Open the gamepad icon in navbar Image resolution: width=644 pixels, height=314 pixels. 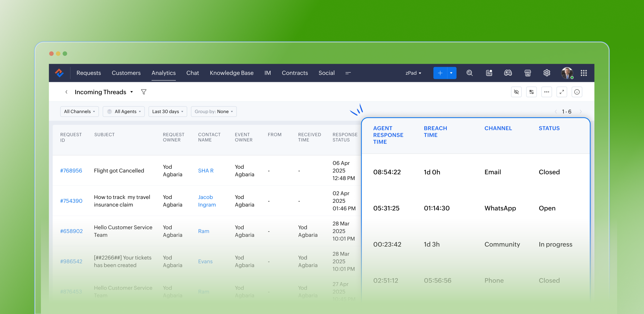click(x=508, y=73)
